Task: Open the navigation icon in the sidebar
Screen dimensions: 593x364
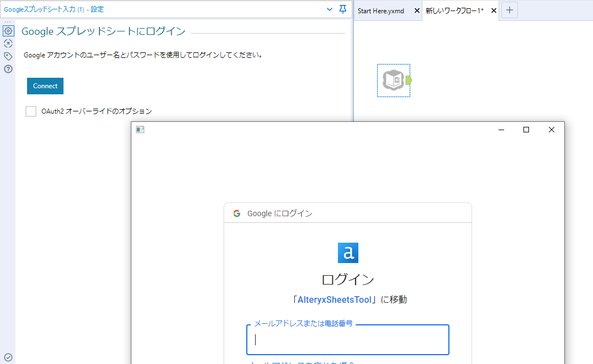Action: 8,44
